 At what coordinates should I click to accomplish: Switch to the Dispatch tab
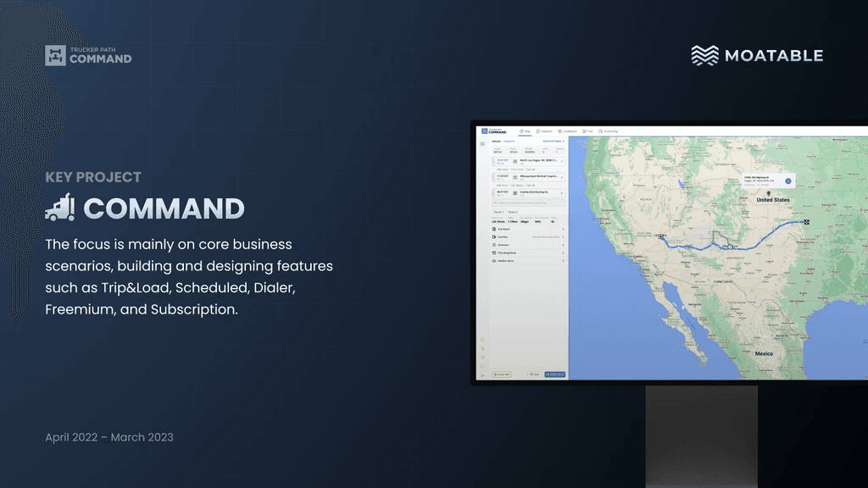(x=544, y=131)
